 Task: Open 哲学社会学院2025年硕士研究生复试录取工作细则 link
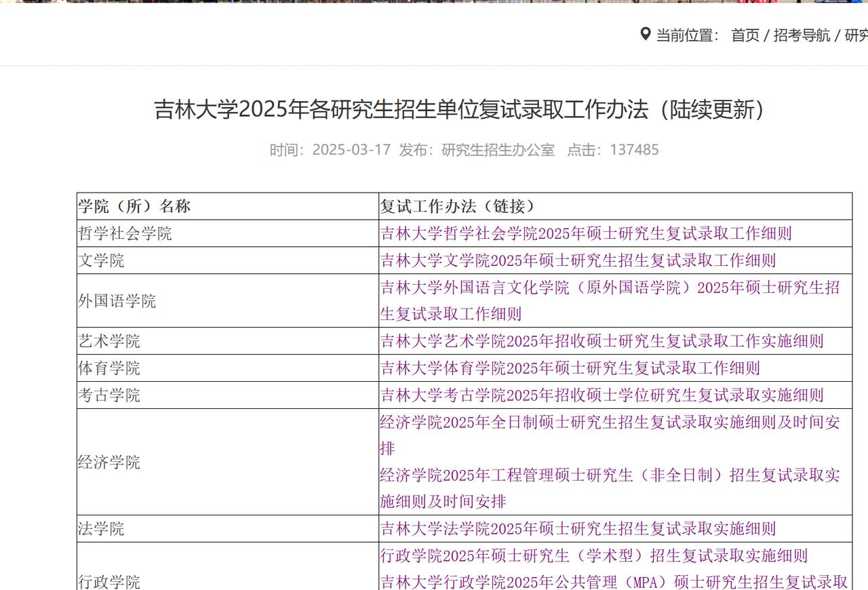586,233
